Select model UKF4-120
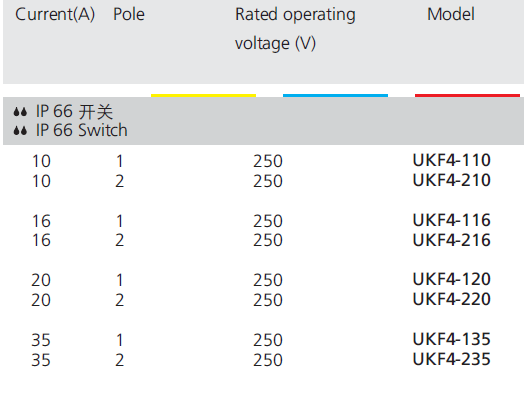 point(451,279)
